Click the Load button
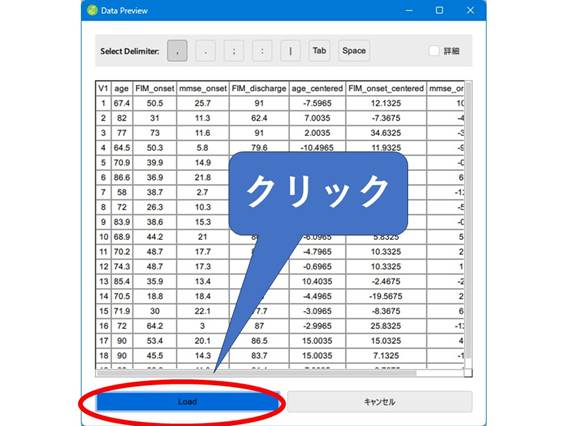567x426 pixels. click(x=188, y=401)
